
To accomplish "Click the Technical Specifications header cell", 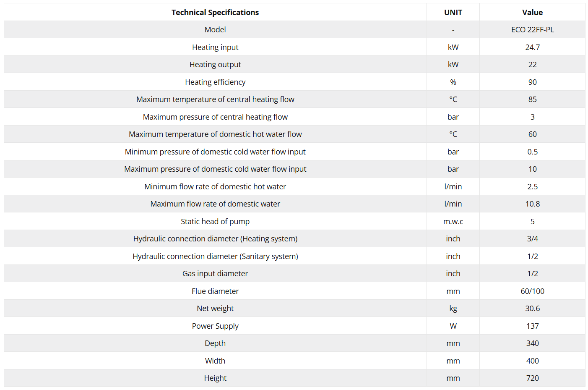I will [x=215, y=12].
